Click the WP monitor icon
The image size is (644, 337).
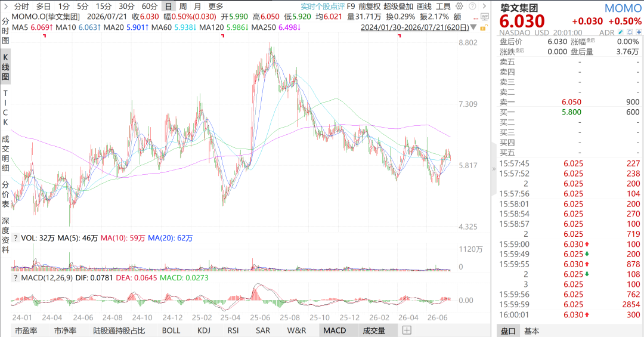pos(485,17)
